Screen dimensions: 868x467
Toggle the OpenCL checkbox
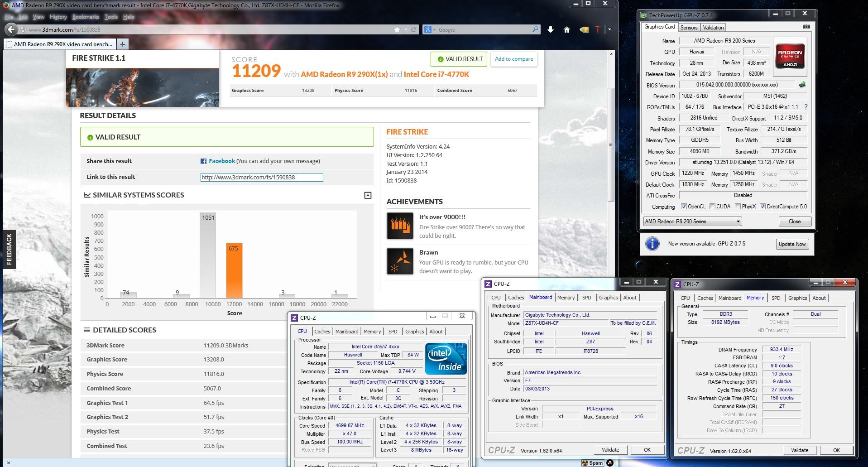[684, 207]
